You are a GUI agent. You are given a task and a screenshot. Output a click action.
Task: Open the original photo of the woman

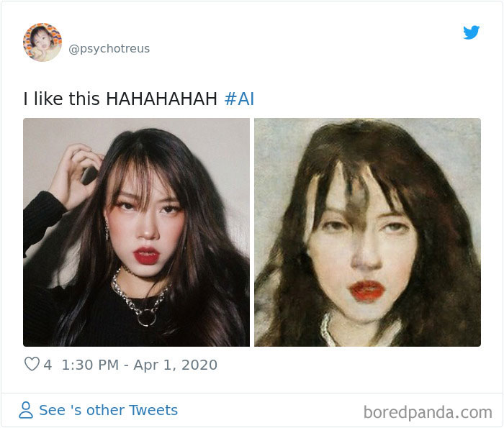tap(136, 232)
